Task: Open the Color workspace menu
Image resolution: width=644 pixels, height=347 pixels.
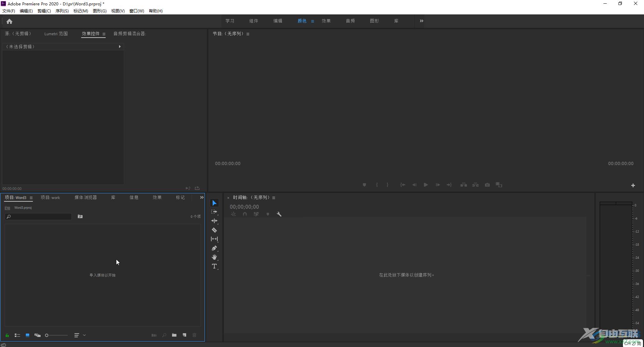Action: [313, 21]
